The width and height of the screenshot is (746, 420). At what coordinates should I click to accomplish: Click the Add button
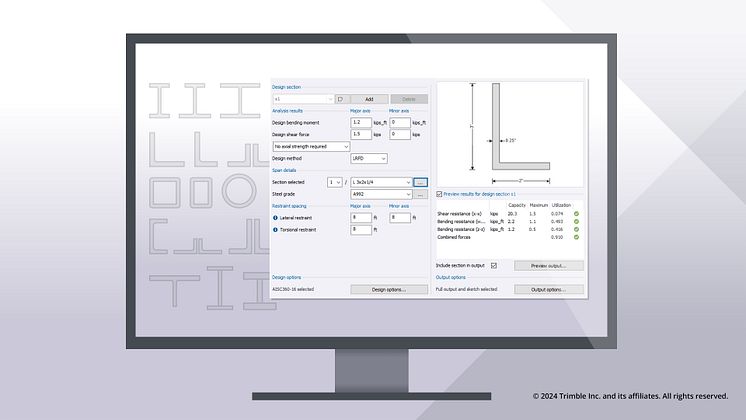point(369,100)
